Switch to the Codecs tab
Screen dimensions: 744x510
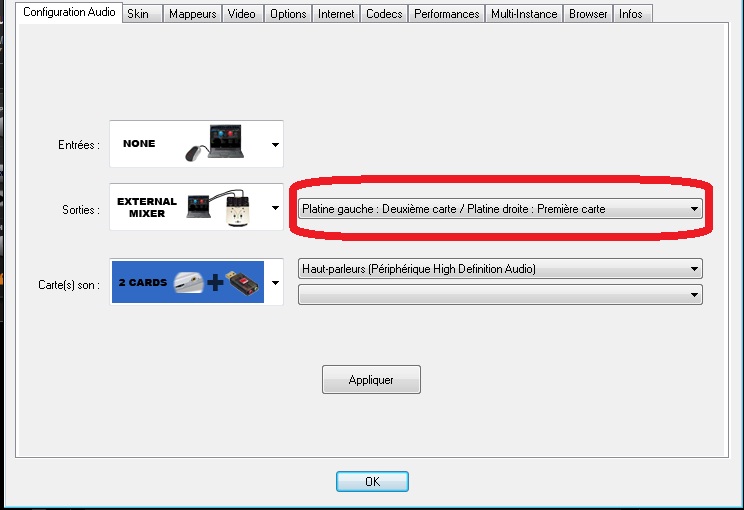[384, 14]
